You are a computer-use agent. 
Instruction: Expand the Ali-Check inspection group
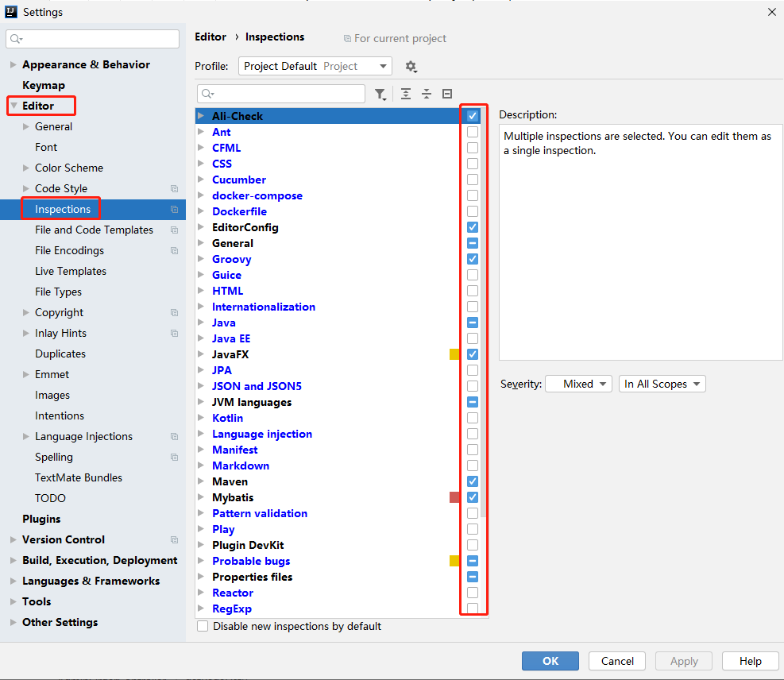coord(201,116)
